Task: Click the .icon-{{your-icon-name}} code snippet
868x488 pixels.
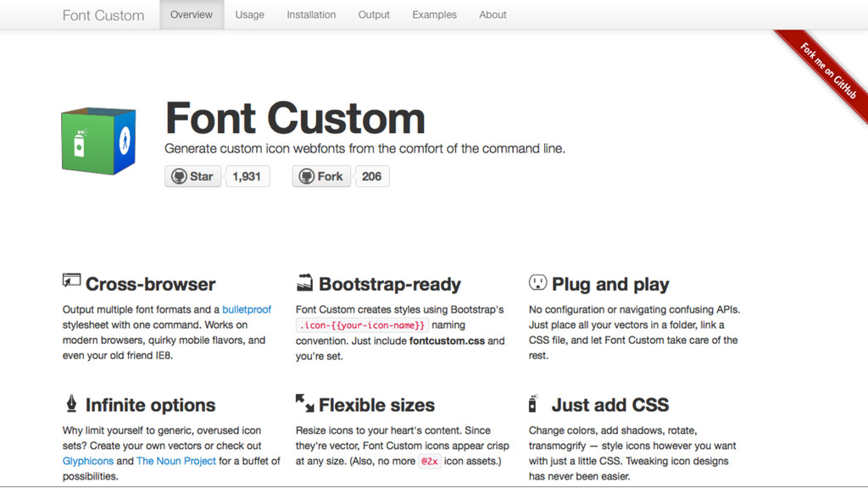Action: 362,325
